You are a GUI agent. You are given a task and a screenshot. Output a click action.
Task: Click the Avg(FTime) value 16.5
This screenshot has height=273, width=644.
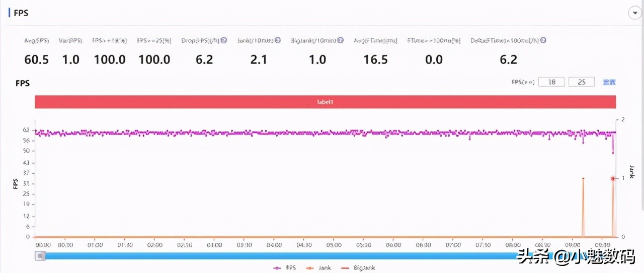[376, 59]
